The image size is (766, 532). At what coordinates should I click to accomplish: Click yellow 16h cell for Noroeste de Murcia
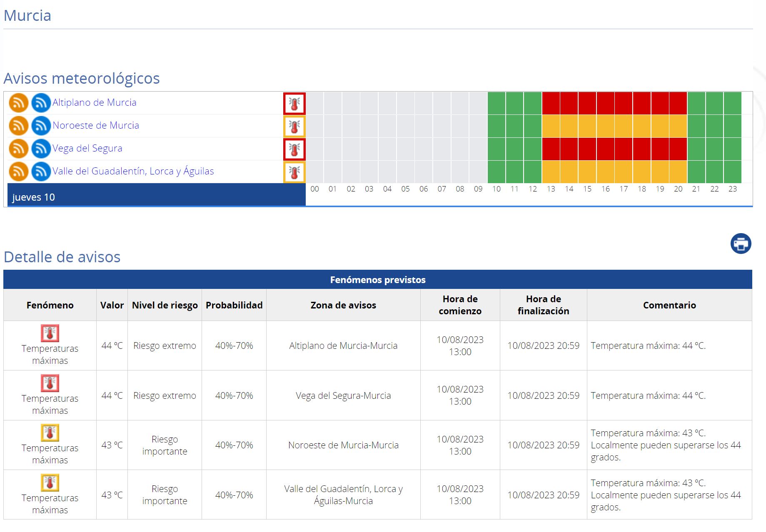[605, 126]
